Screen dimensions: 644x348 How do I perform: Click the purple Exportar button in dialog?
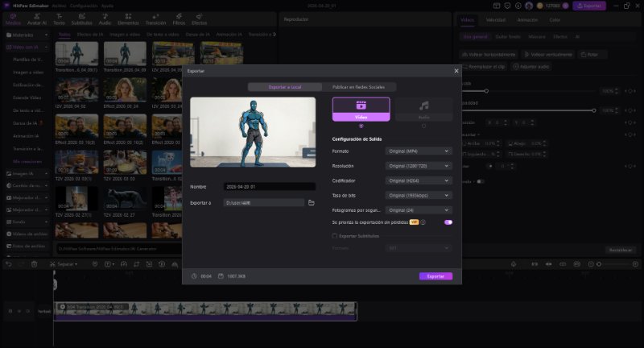coord(436,276)
